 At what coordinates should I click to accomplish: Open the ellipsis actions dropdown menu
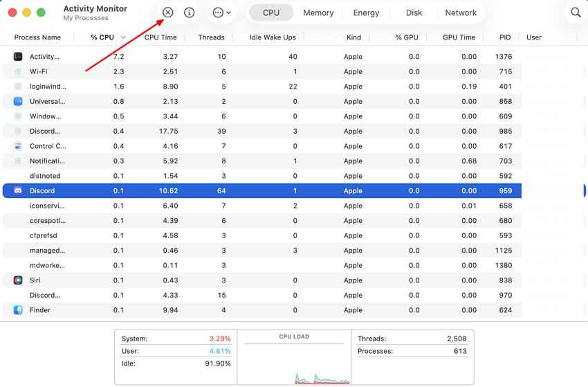click(221, 12)
